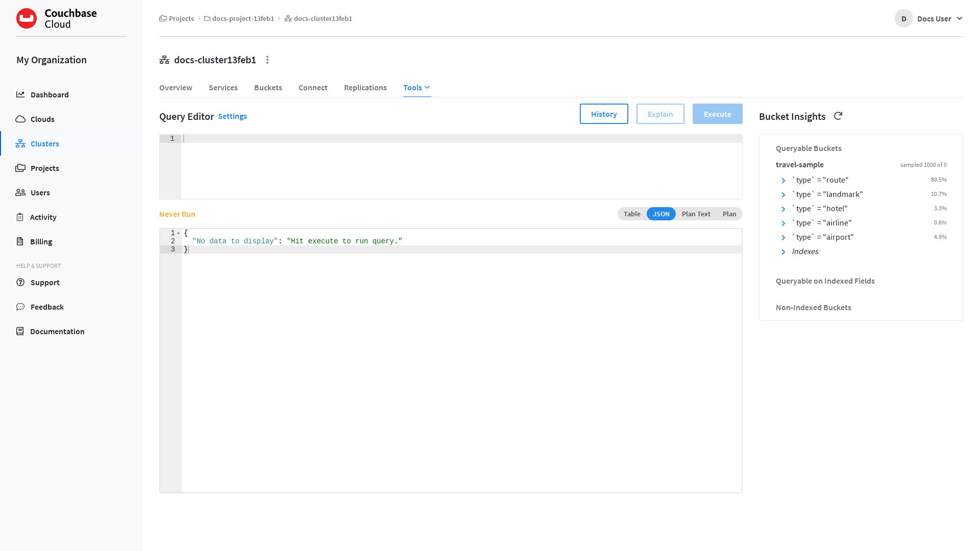Go to the Buckets tab
This screenshot has width=980, height=551.
(268, 87)
